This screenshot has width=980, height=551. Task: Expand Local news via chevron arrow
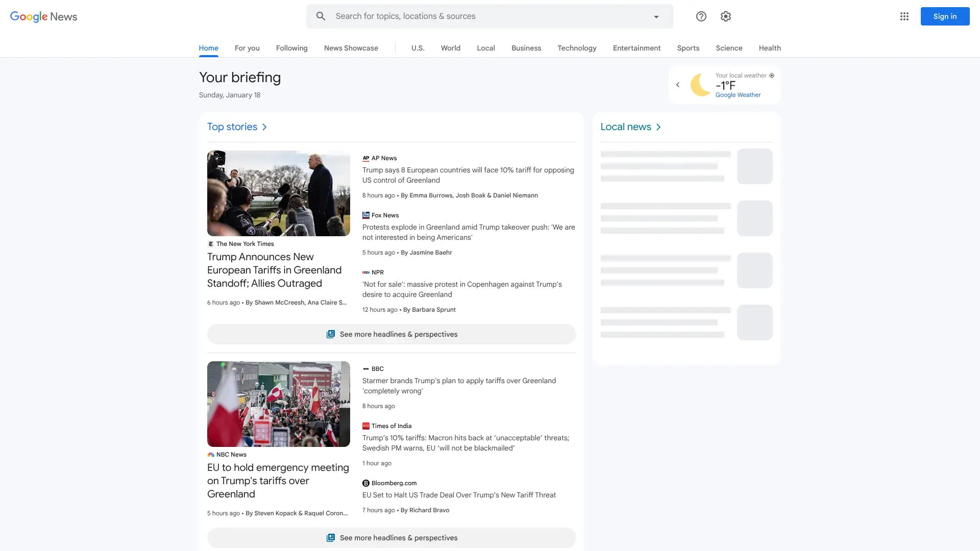658,127
